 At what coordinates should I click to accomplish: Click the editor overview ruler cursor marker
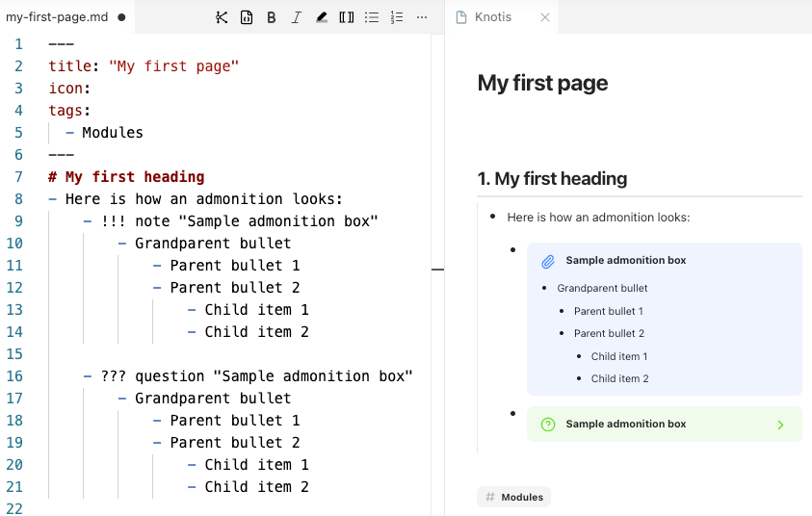(x=437, y=270)
